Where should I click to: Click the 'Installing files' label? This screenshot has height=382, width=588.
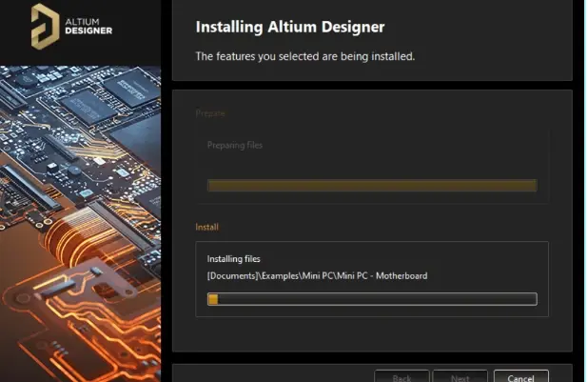pyautogui.click(x=234, y=259)
